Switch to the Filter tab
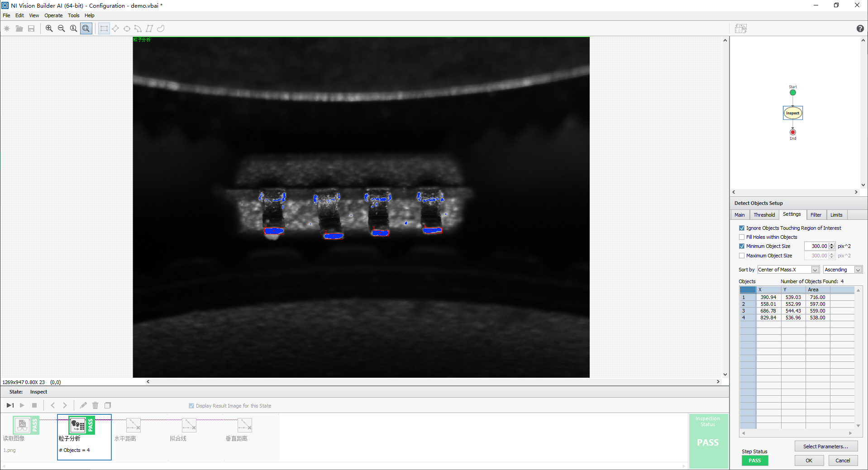 pos(816,215)
